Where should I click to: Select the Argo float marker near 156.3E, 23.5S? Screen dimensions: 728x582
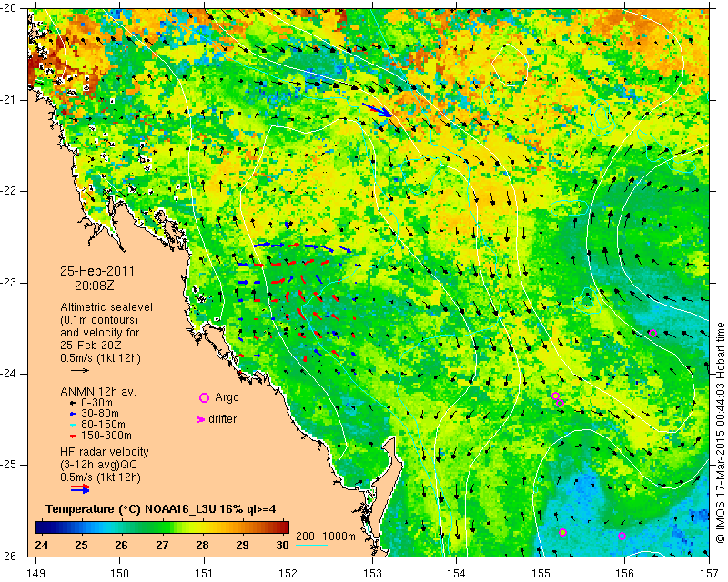coord(652,333)
